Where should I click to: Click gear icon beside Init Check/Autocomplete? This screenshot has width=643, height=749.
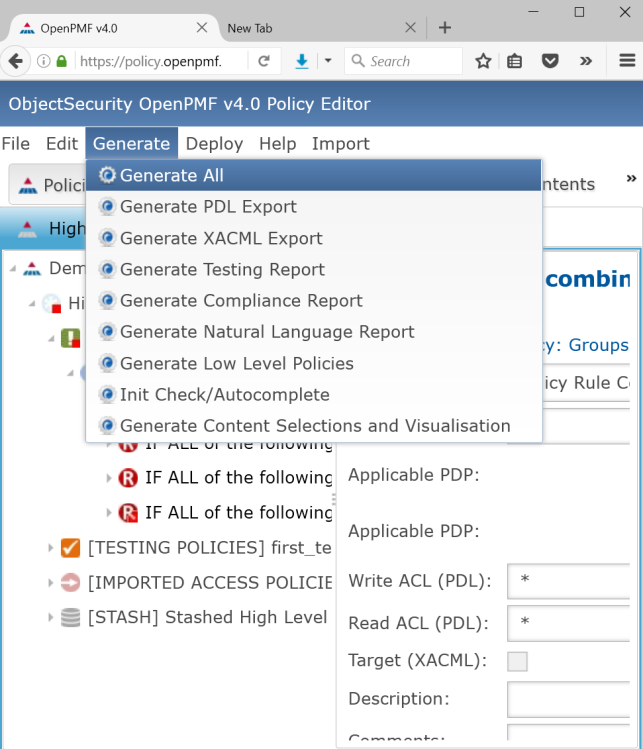pos(107,395)
